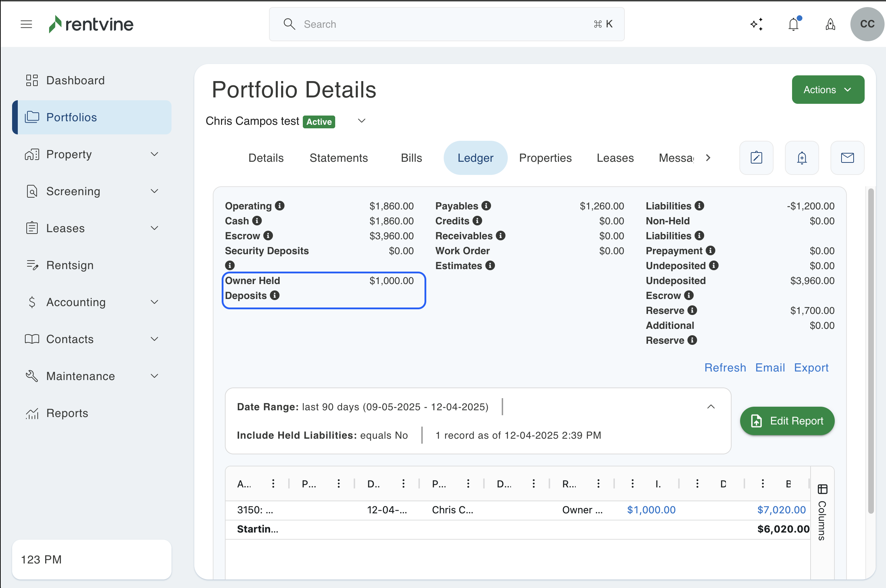Click the Export link
This screenshot has height=588, width=886.
pyautogui.click(x=811, y=368)
